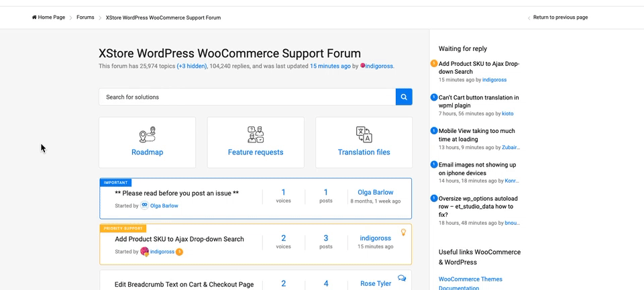Image resolution: width=644 pixels, height=290 pixels.
Task: Click Olga Barlow's avatar beside Started by
Action: coord(144,205)
